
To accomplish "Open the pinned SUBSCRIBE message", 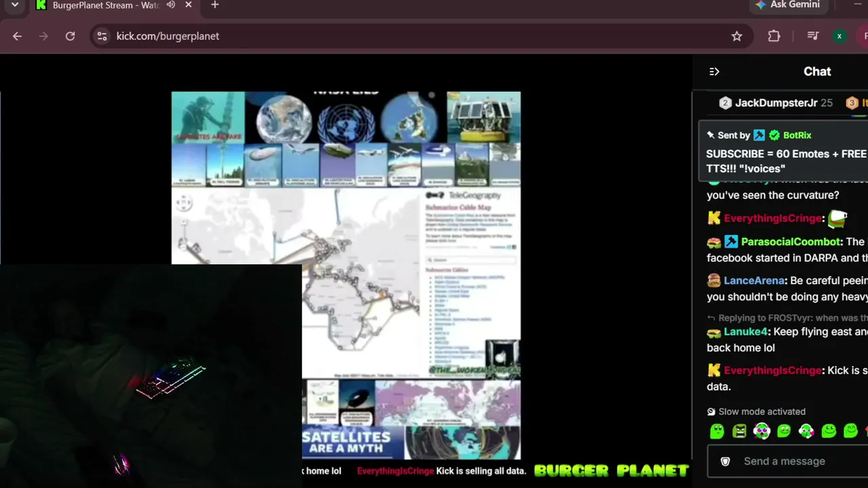I will tap(786, 161).
